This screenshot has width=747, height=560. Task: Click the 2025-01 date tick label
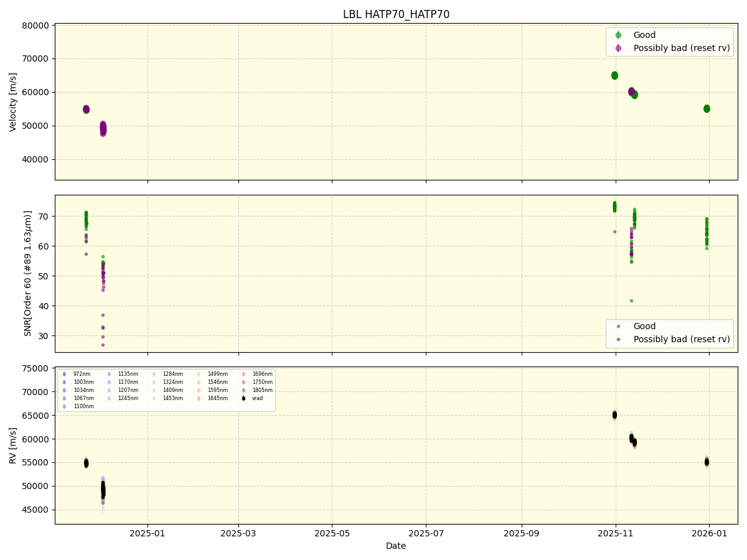point(148,533)
